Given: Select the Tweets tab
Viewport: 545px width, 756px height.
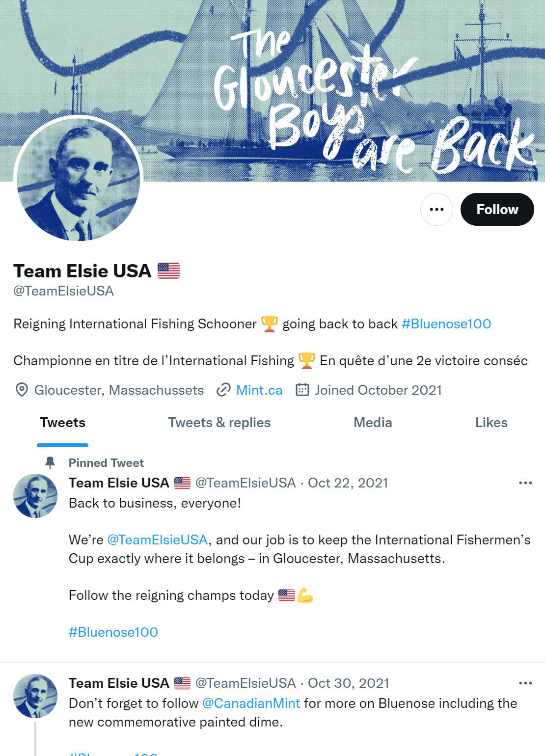Looking at the screenshot, I should pyautogui.click(x=63, y=423).
